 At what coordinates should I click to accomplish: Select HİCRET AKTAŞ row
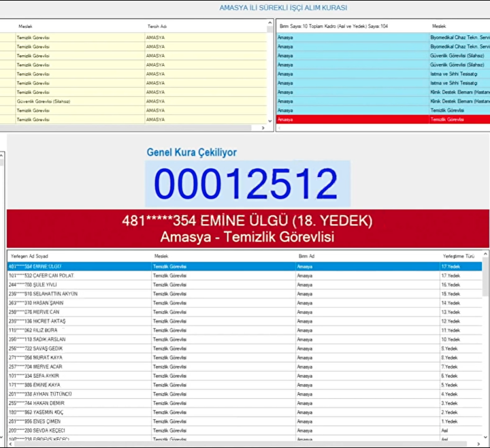[x=244, y=321]
